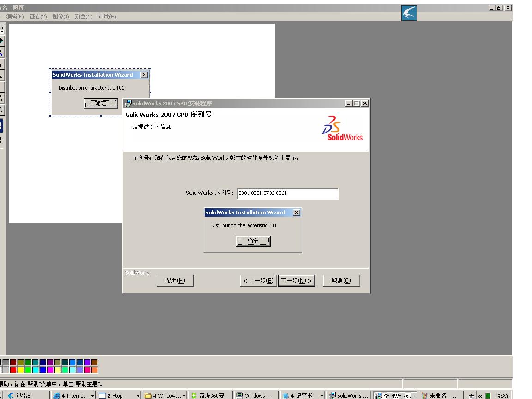Click the installer title bar setup icon
Image resolution: width=532 pixels, height=399 pixels.
pos(127,103)
